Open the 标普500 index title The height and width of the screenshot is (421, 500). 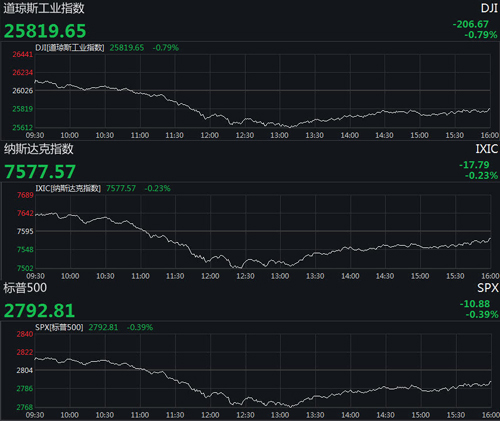click(25, 288)
